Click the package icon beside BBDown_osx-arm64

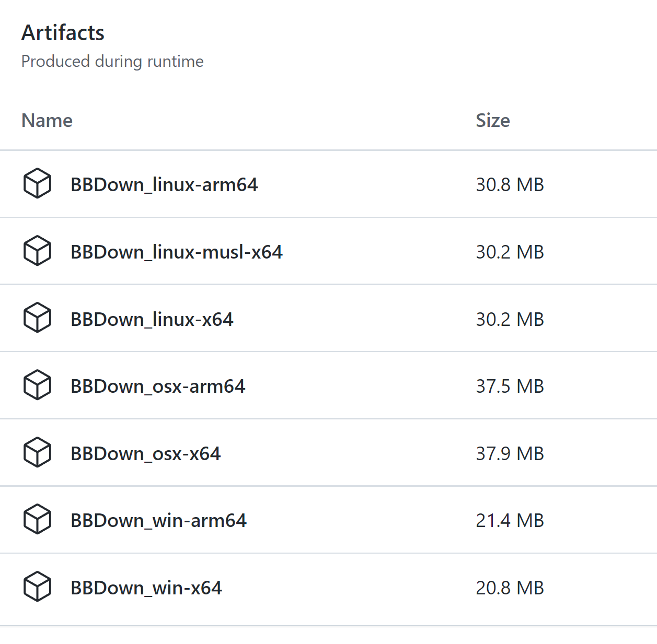point(37,385)
